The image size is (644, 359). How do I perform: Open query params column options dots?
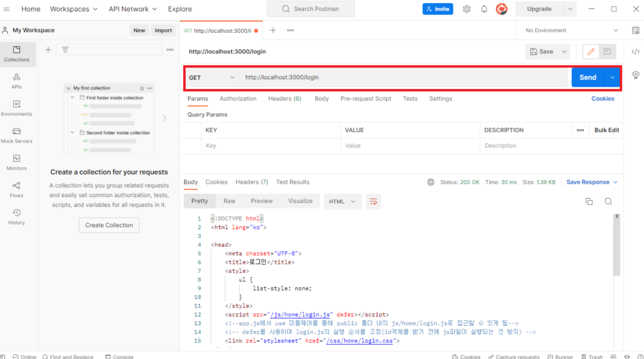(580, 130)
